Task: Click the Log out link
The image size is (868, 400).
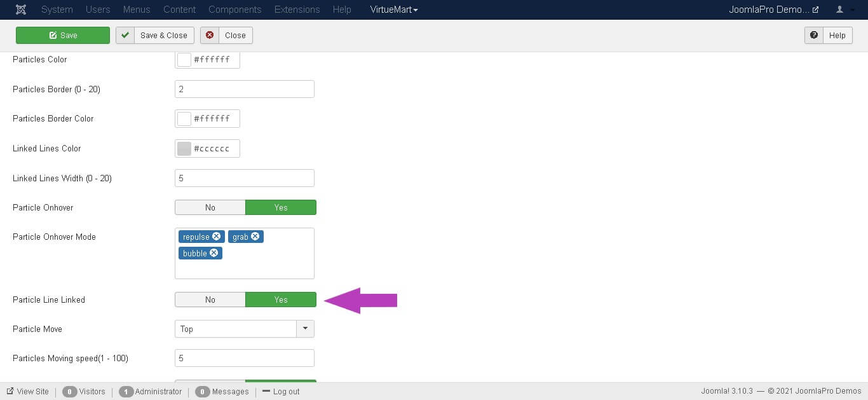Action: click(x=285, y=392)
